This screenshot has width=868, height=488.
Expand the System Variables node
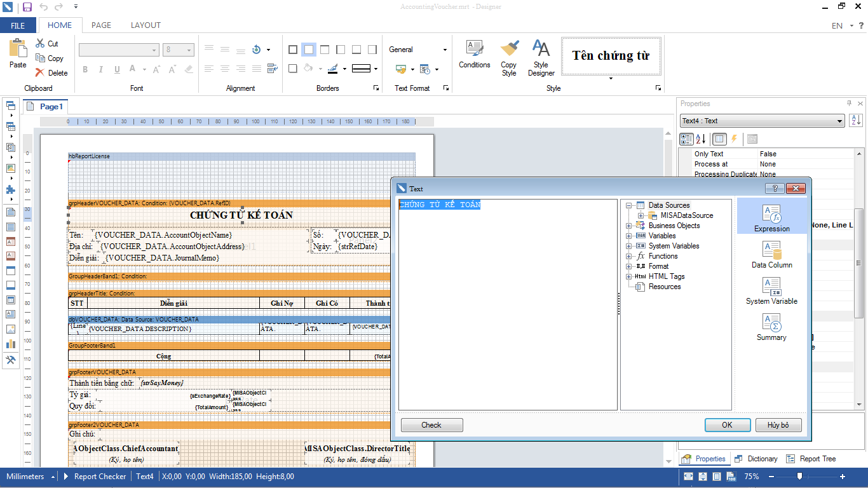[x=629, y=246]
